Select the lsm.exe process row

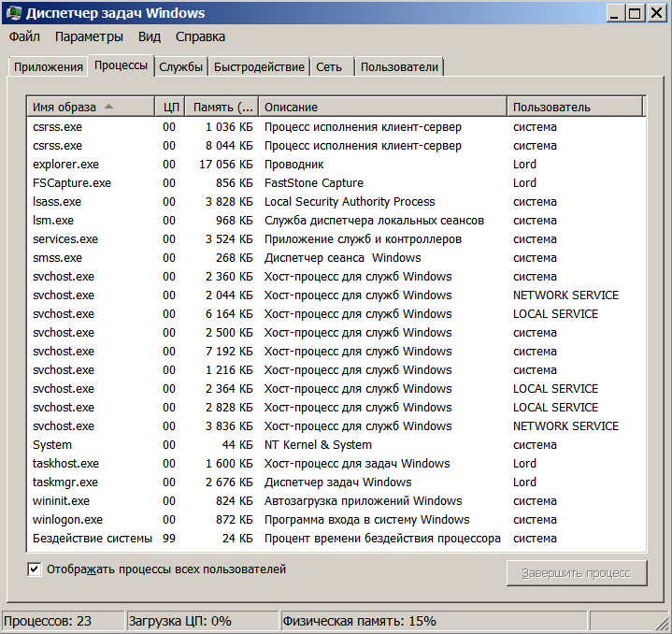[x=336, y=221]
